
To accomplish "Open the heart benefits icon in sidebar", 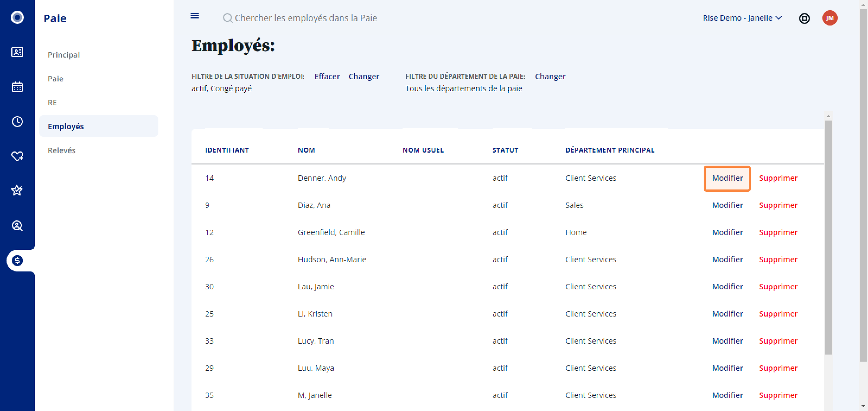I will coord(17,156).
